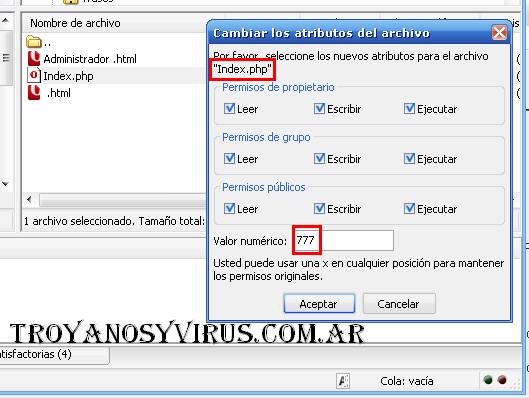Click the Cancelar button
This screenshot has width=529, height=398.
pos(399,304)
